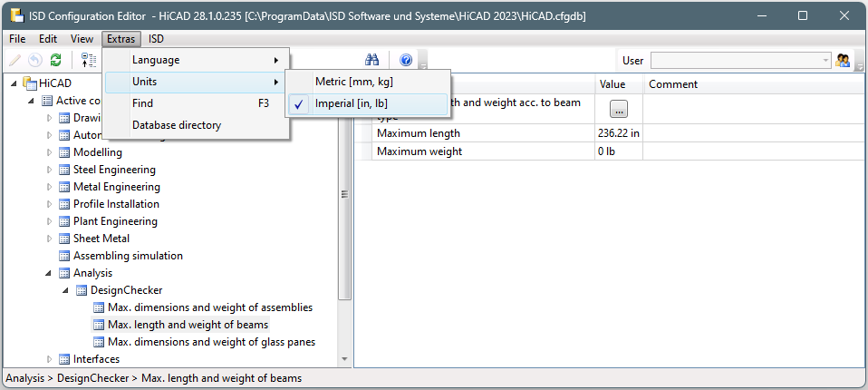Select Max. dimensions and weight of assemblies
The height and width of the screenshot is (390, 868).
click(210, 307)
